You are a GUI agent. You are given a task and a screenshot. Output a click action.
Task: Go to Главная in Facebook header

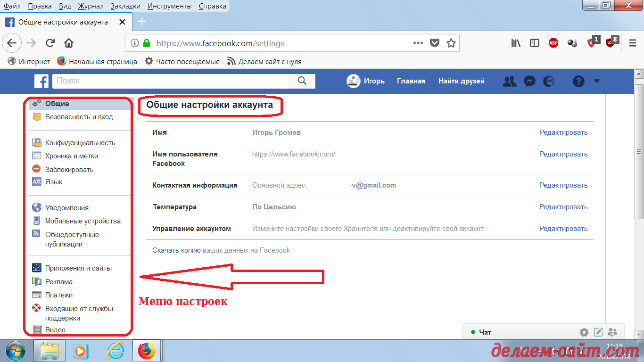point(411,81)
